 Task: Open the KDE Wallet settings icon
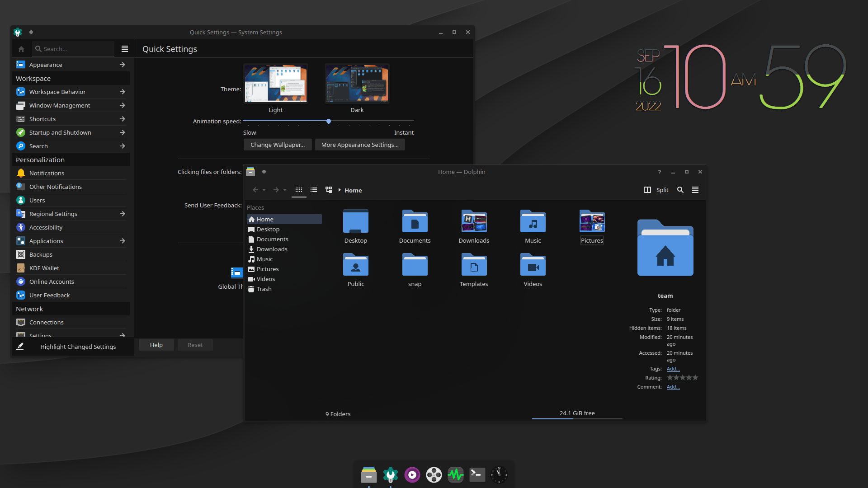(21, 267)
